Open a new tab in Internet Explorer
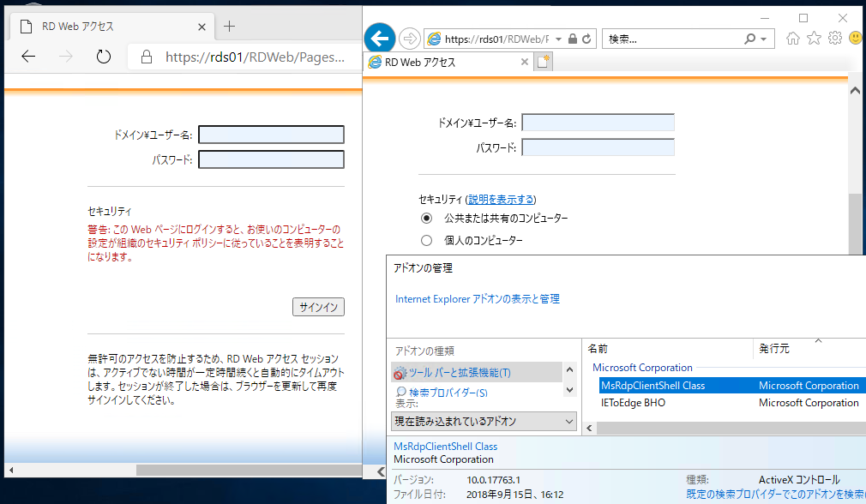Image resolution: width=866 pixels, height=504 pixels. coord(543,61)
